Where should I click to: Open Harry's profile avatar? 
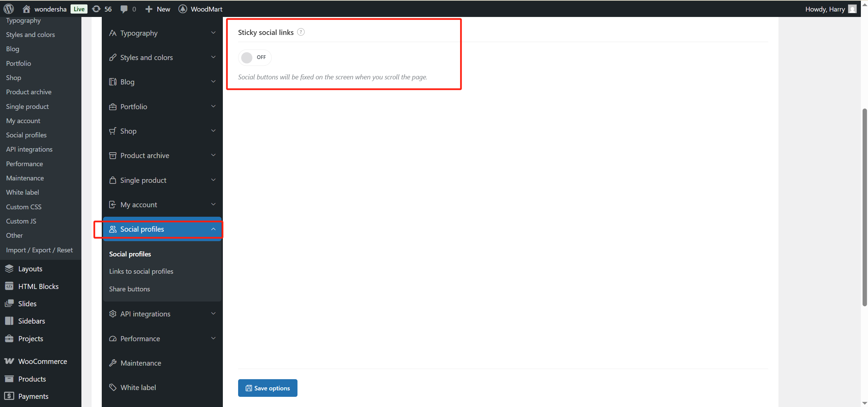pyautogui.click(x=852, y=9)
